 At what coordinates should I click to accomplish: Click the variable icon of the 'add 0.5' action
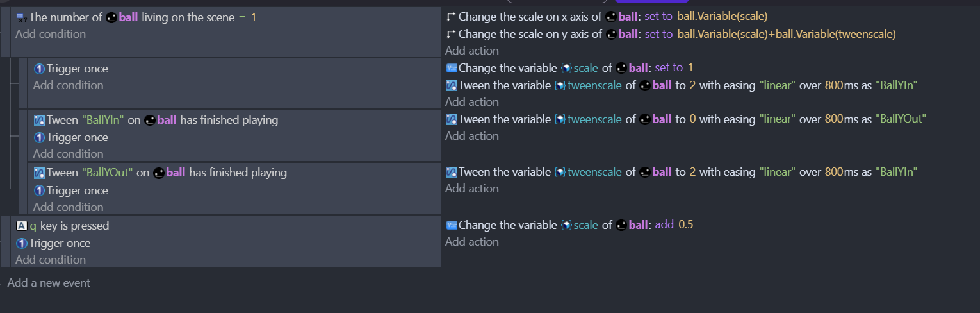(x=451, y=225)
